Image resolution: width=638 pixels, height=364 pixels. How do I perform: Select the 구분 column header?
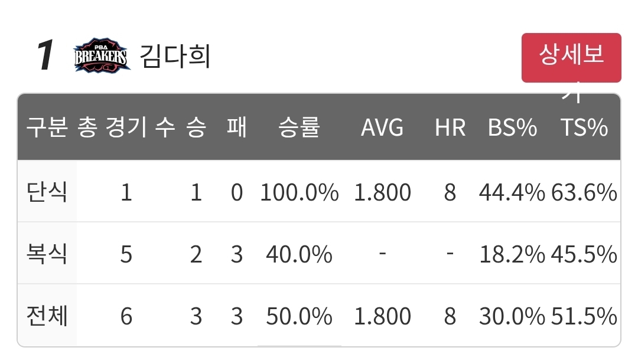[x=47, y=127]
